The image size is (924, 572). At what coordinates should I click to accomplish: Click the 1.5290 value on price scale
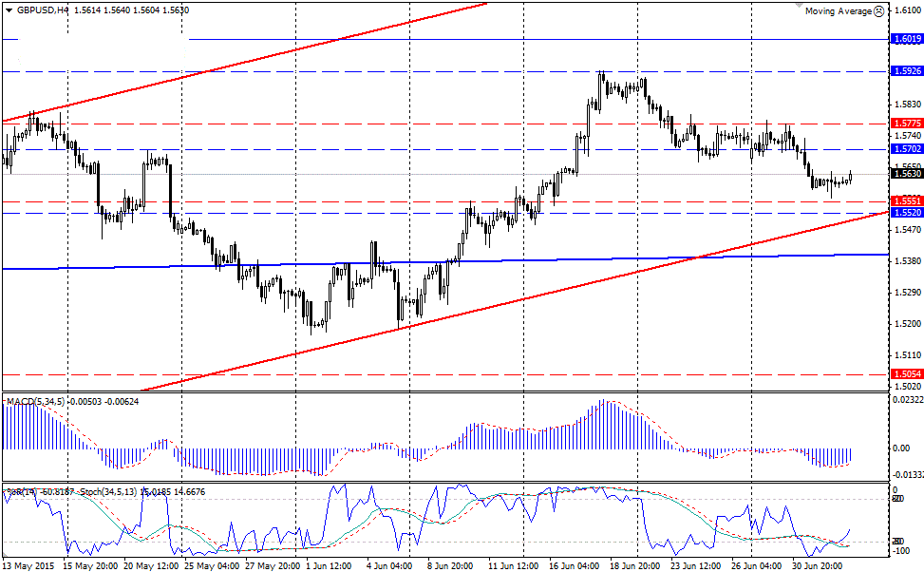(x=908, y=293)
